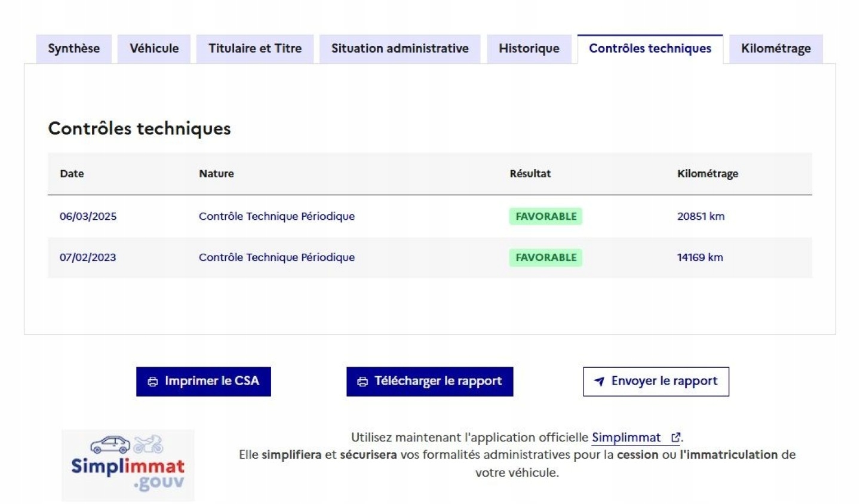The height and width of the screenshot is (504, 860).
Task: Open the Synthèse tab
Action: [x=74, y=48]
